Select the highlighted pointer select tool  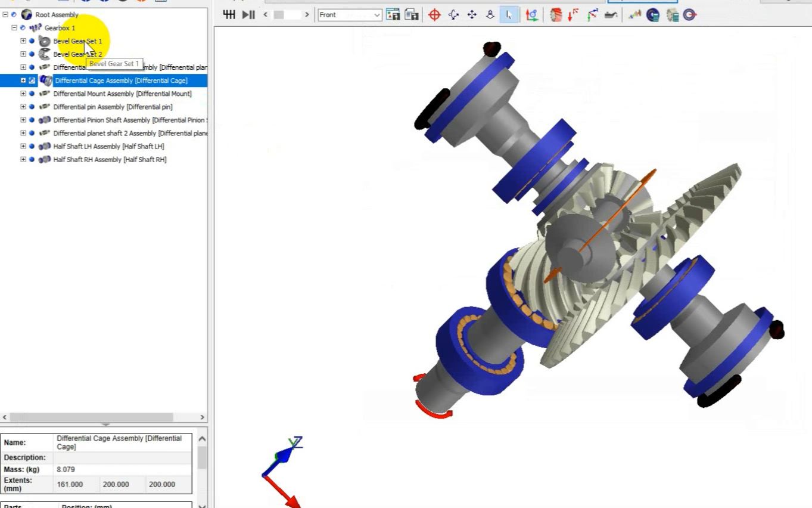[509, 15]
